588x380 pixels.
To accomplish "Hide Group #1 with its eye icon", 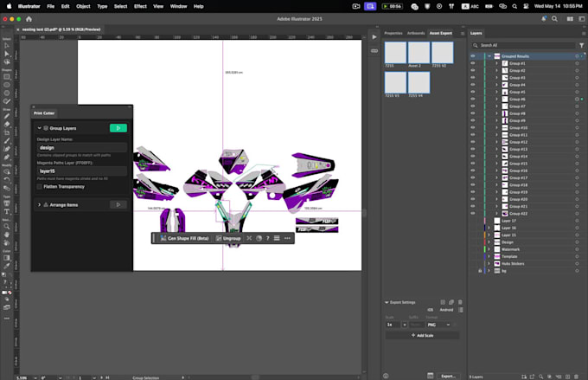I will click(x=472, y=63).
